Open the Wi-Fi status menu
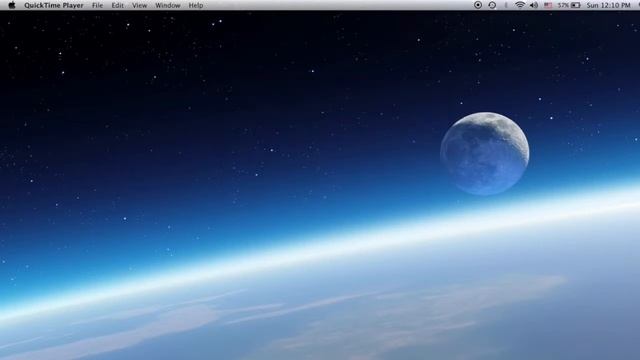Viewport: 640px width, 360px height. 520,5
